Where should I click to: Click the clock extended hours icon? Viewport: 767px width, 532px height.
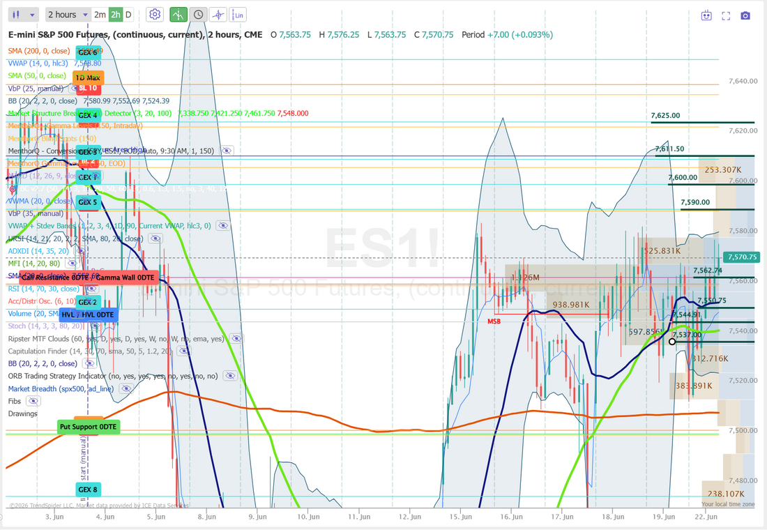[198, 15]
